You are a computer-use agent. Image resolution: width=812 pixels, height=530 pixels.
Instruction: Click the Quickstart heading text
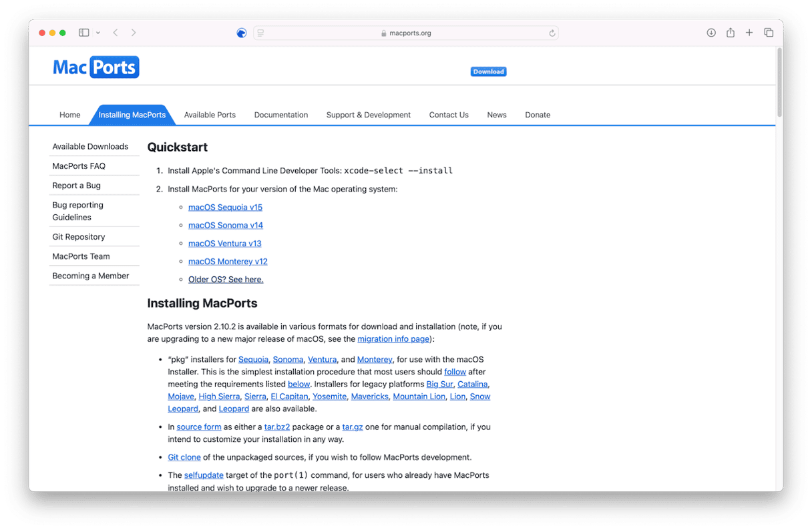178,148
